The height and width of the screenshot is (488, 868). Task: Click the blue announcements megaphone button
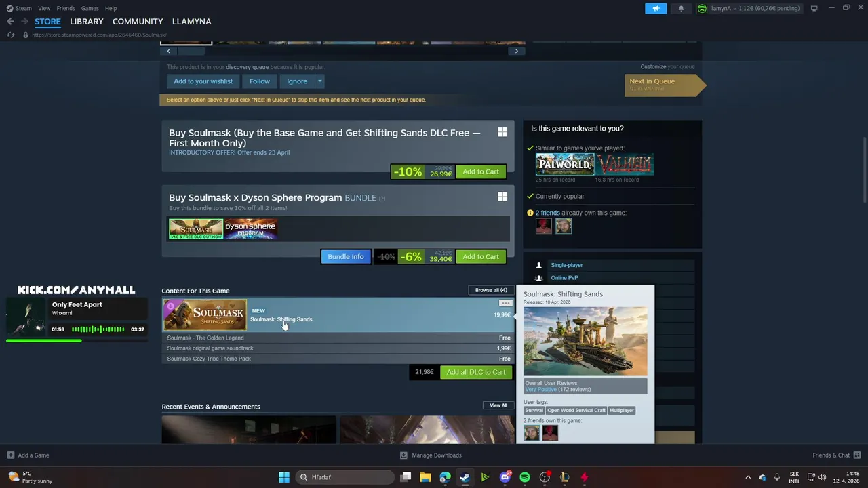pyautogui.click(x=656, y=8)
